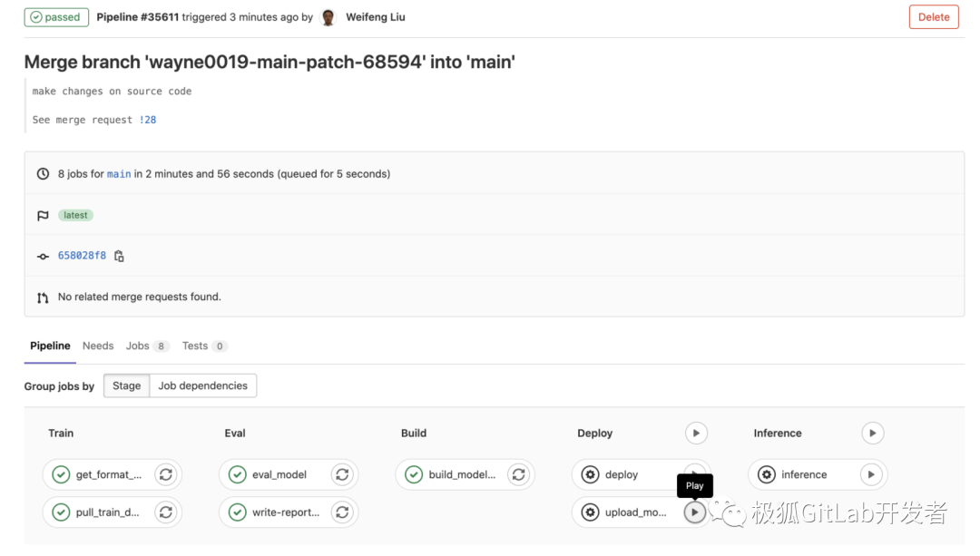Retry the build_model job
The image size is (980, 556).
tap(518, 474)
